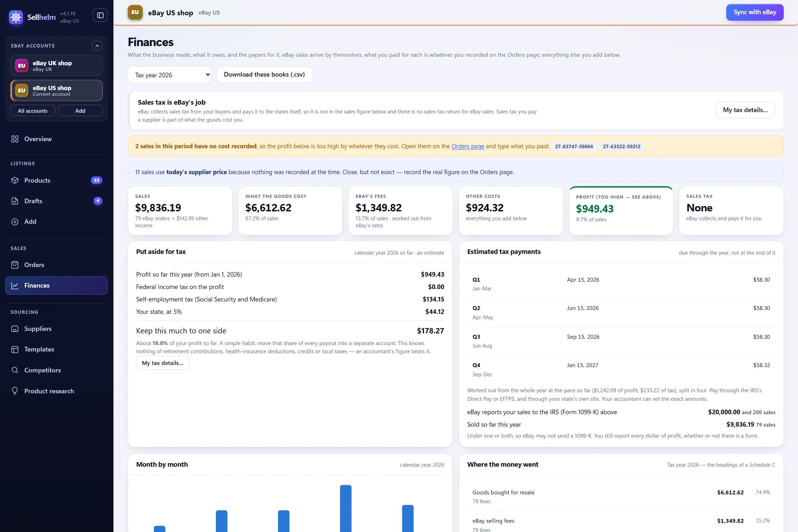798x532 pixels.
Task: Click Keep this much to one side $178.27
Action: point(290,331)
